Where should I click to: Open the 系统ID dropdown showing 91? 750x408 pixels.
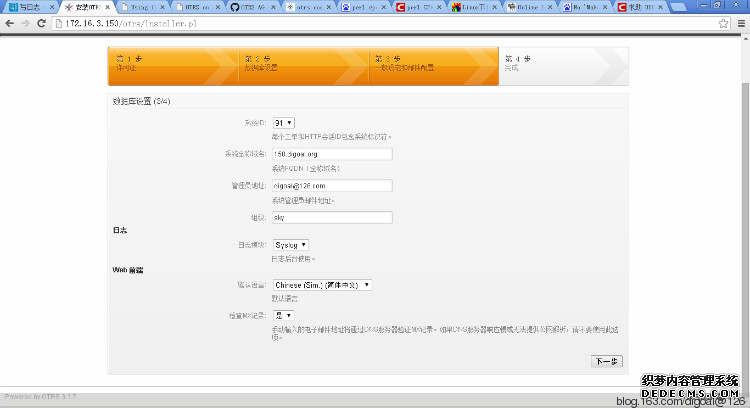coord(283,123)
